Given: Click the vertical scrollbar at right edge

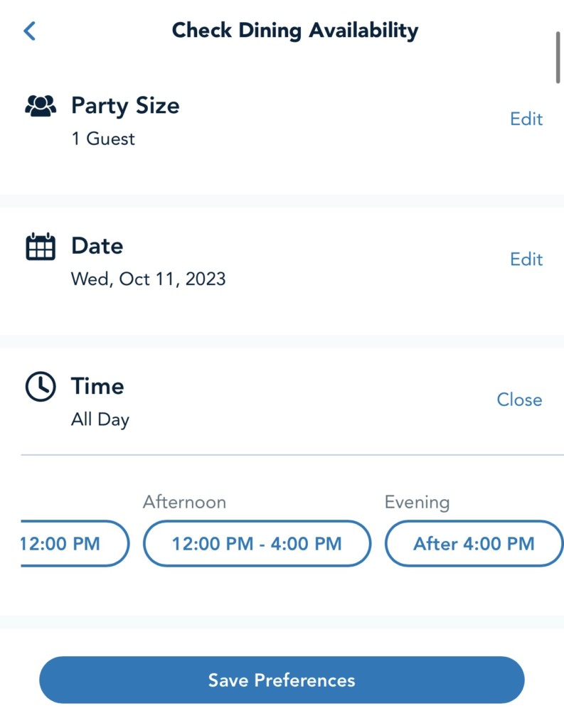Looking at the screenshot, I should (558, 57).
